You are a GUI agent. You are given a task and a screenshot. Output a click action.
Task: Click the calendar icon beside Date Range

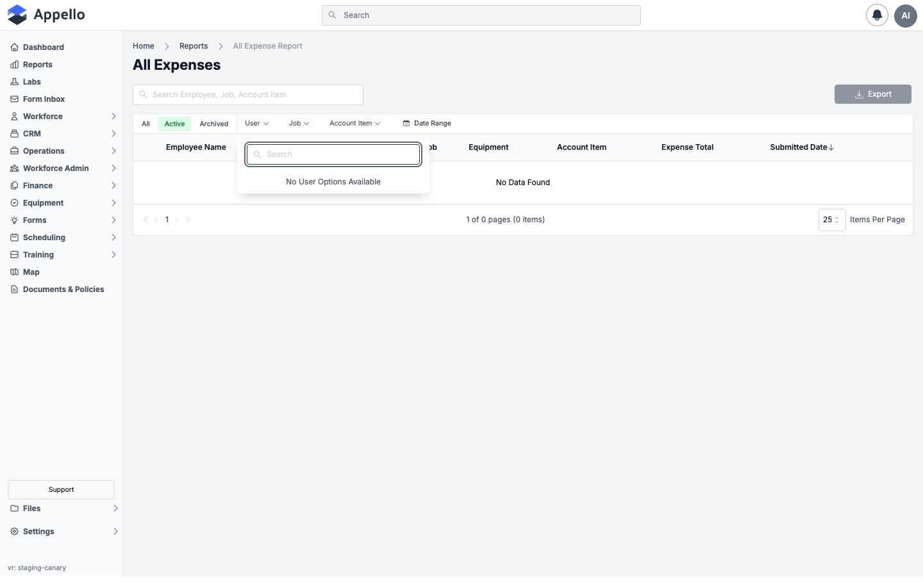(406, 124)
